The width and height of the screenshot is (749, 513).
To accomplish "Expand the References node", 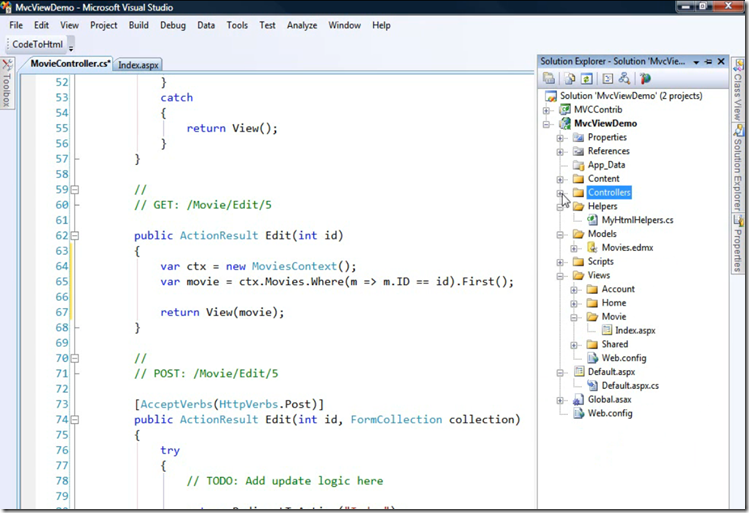I will coord(560,152).
